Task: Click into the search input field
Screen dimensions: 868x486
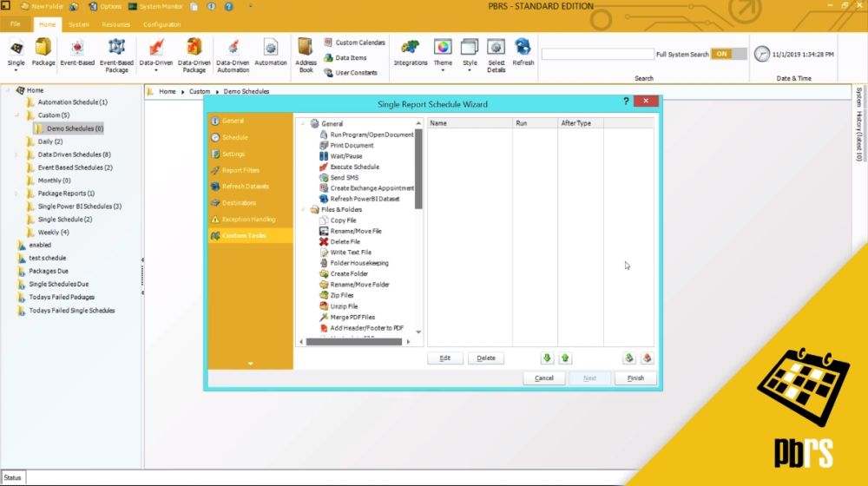Action: (598, 55)
